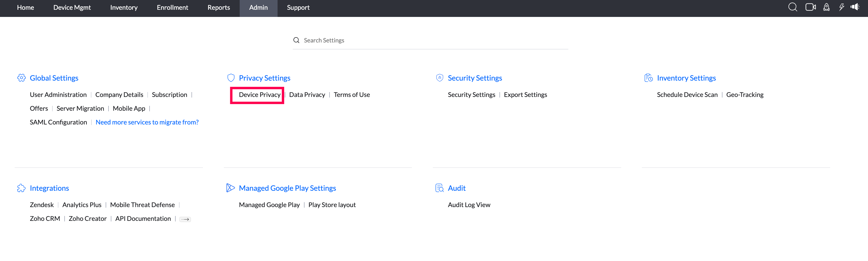Open the megaphone announcements icon
Screen dimensions: 868x261
855,7
